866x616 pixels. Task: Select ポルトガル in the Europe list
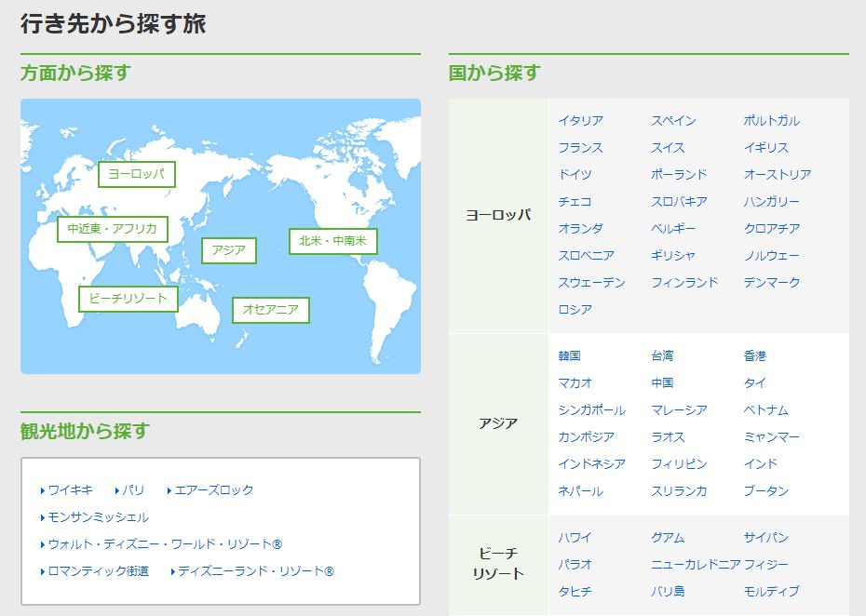[x=772, y=120]
